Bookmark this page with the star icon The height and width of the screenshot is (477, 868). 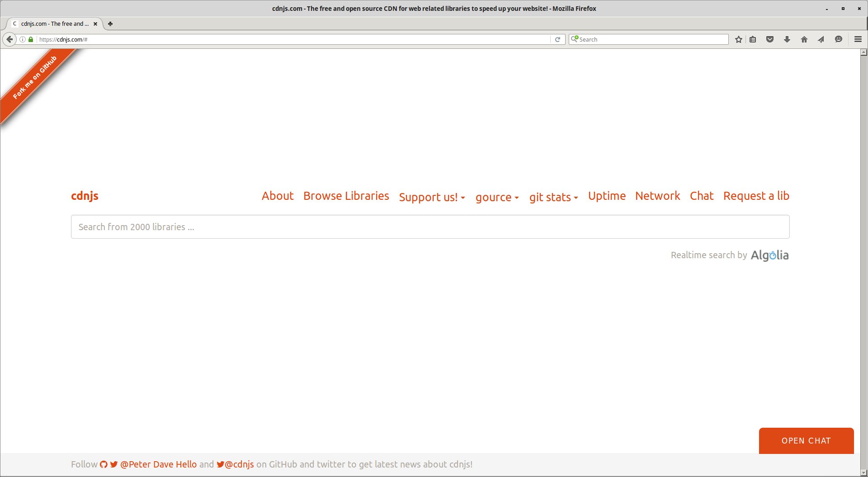pyautogui.click(x=739, y=39)
